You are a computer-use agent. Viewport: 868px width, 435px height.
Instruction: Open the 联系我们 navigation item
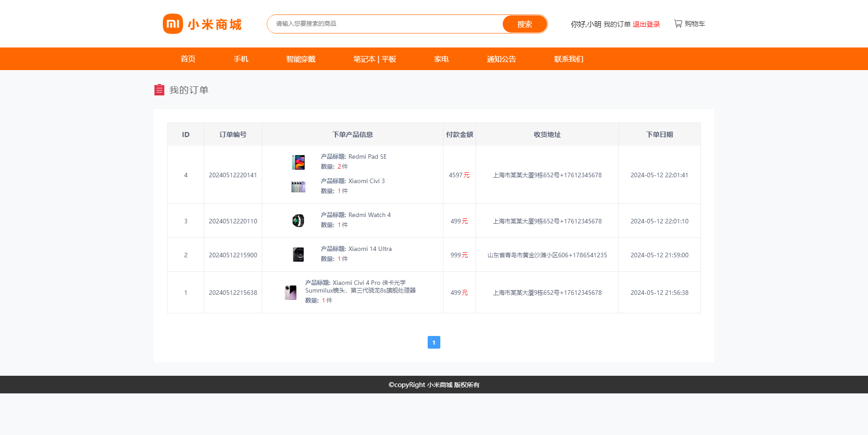click(569, 59)
